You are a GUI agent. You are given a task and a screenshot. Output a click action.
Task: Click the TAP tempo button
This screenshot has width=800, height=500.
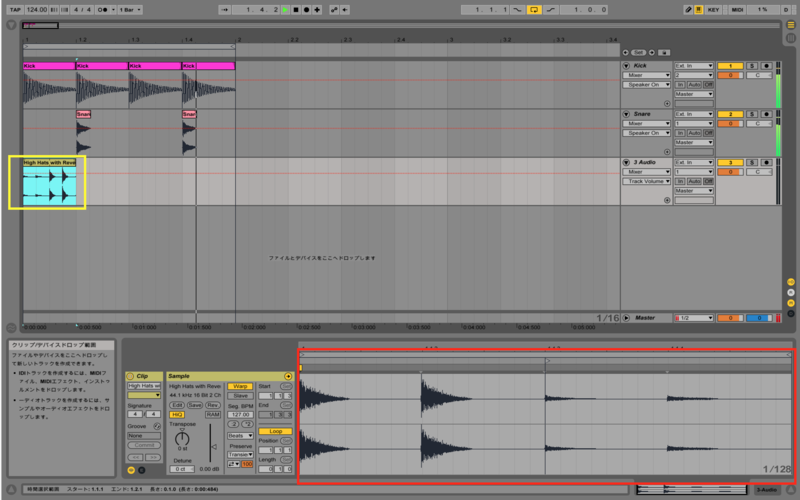[x=15, y=10]
